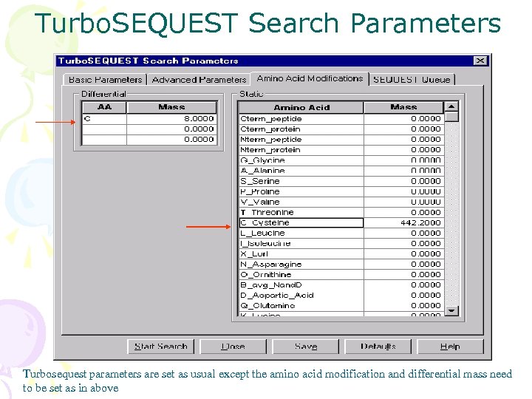Close the TurboSEQUEST dialog with X

[x=480, y=61]
